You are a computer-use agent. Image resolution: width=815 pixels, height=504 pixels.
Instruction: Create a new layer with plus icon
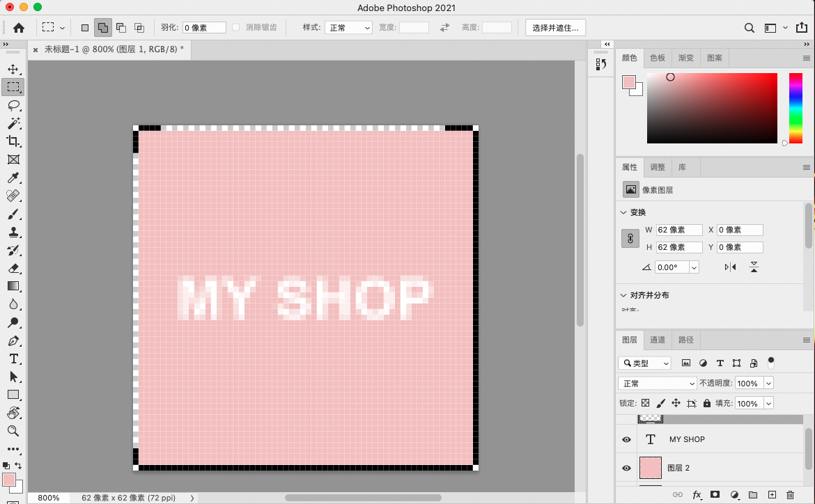point(772,495)
